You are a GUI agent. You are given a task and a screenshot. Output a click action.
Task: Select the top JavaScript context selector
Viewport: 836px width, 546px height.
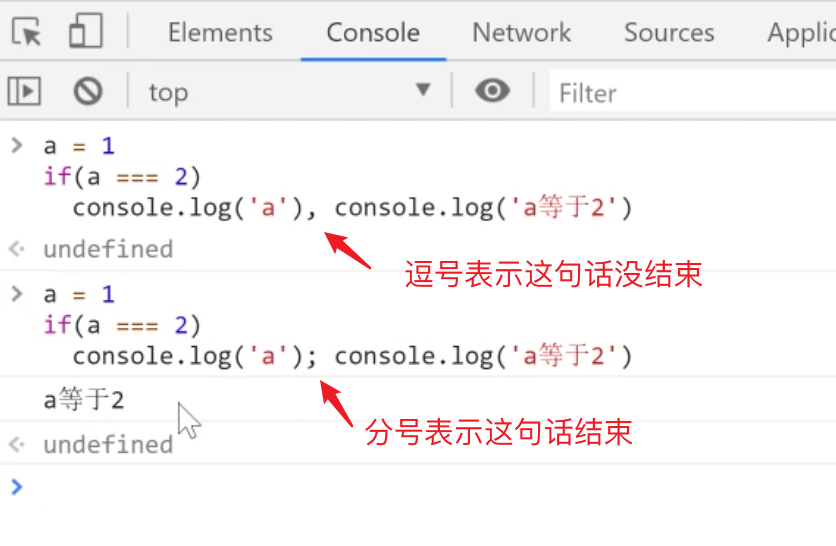[290, 92]
